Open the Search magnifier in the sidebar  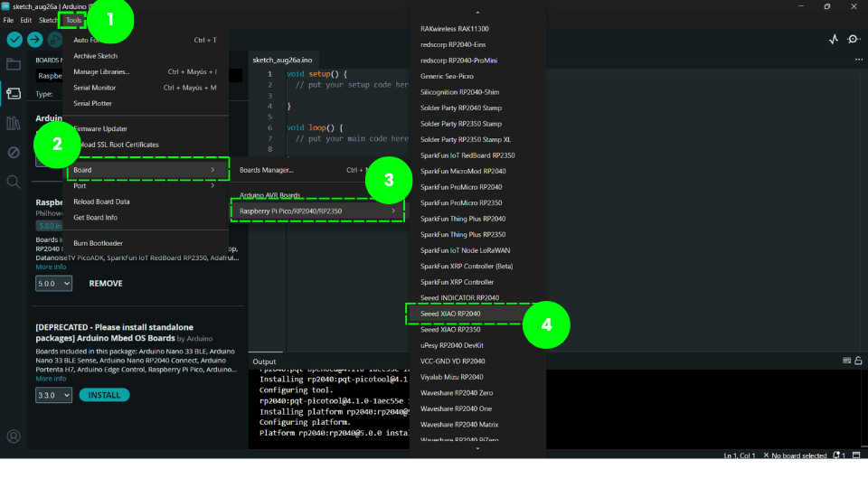[x=14, y=182]
